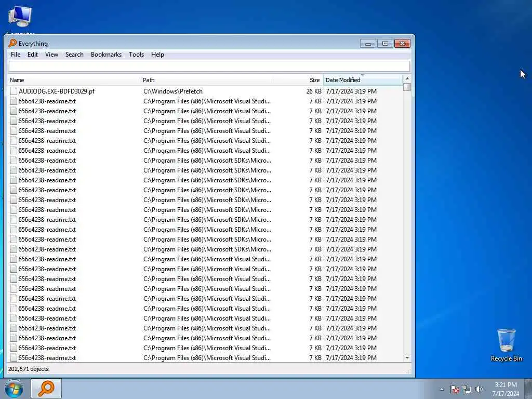Open the Bookmarks menu
532x399 pixels.
pyautogui.click(x=106, y=54)
